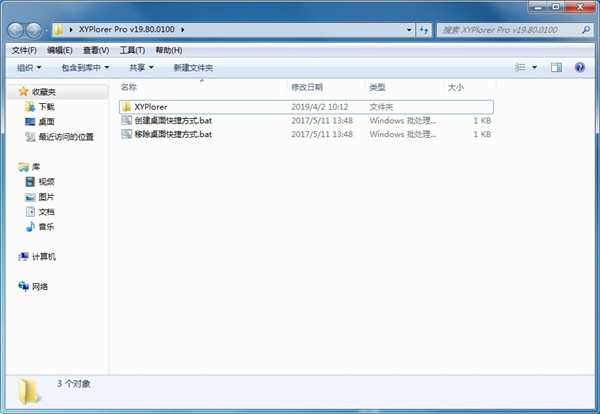Viewport: 600px width, 414px height.
Task: Open the 图片 library
Action: (46, 197)
